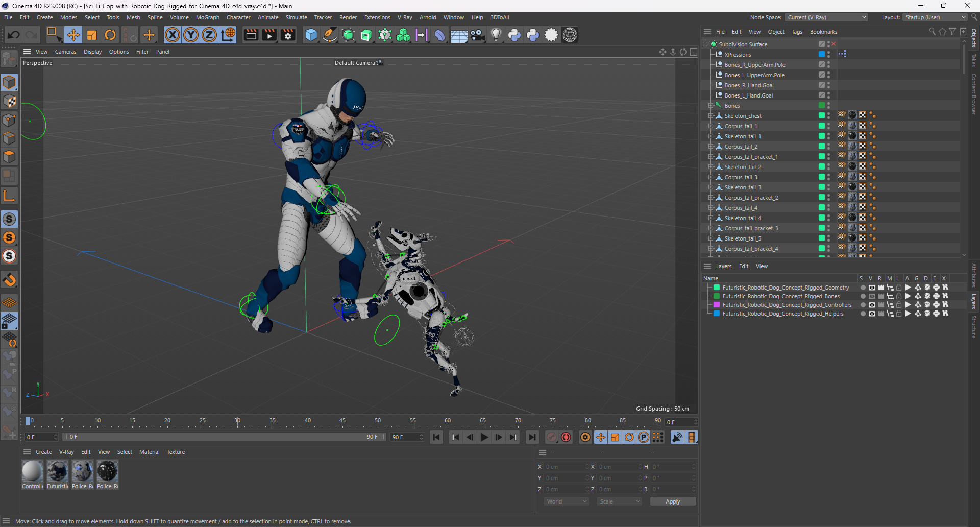Screen dimensions: 980x527
Task: Select the Controller material thumbnail
Action: click(32, 471)
